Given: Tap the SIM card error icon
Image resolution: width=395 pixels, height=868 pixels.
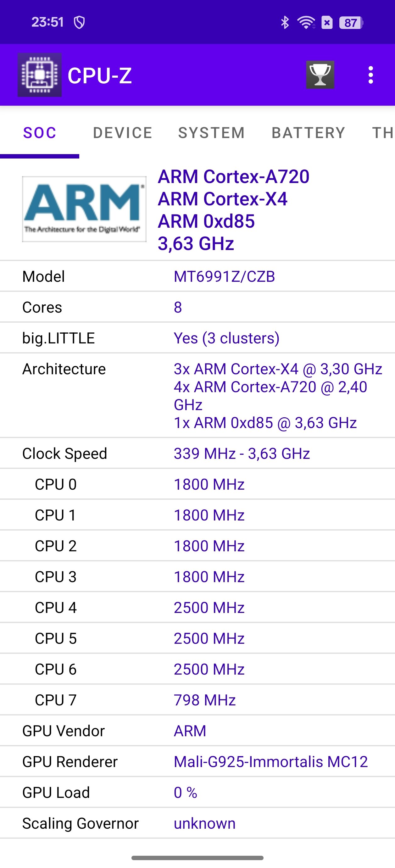Looking at the screenshot, I should pyautogui.click(x=327, y=23).
